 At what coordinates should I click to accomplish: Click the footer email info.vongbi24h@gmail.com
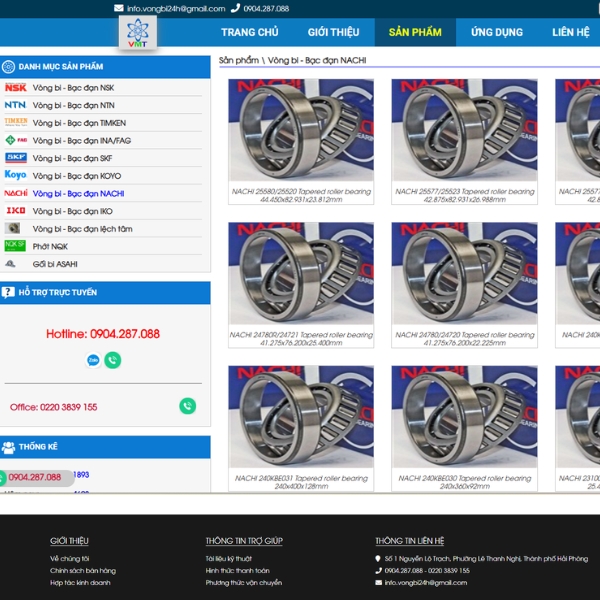426,583
